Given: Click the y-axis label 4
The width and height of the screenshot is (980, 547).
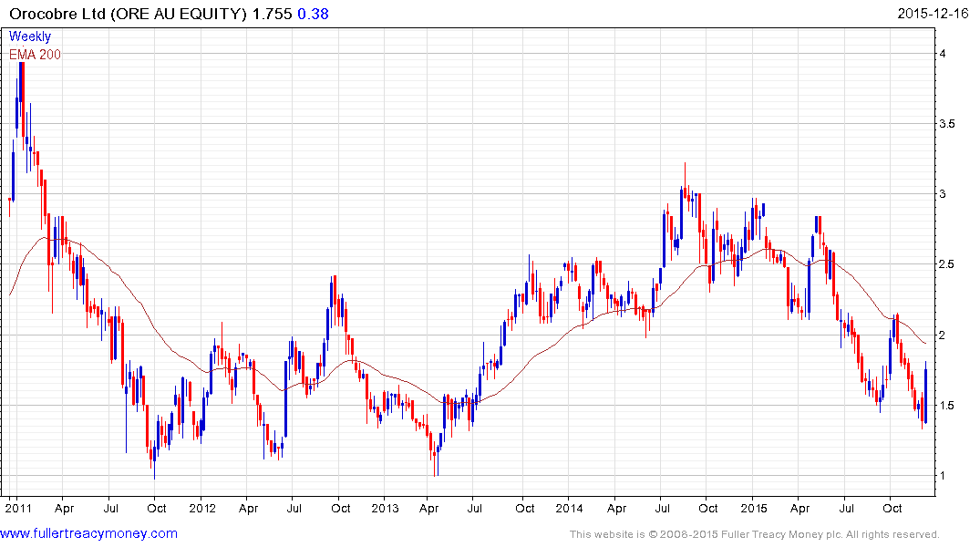Looking at the screenshot, I should point(943,54).
